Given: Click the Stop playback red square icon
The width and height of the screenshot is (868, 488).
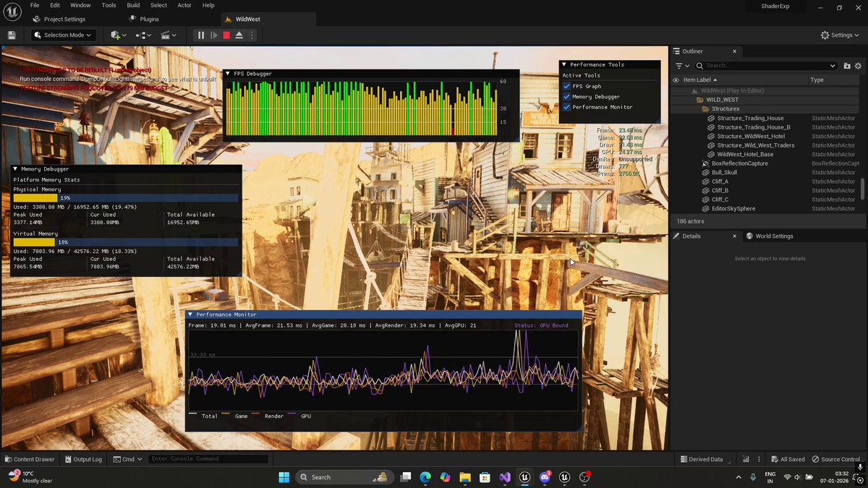Looking at the screenshot, I should tap(225, 35).
